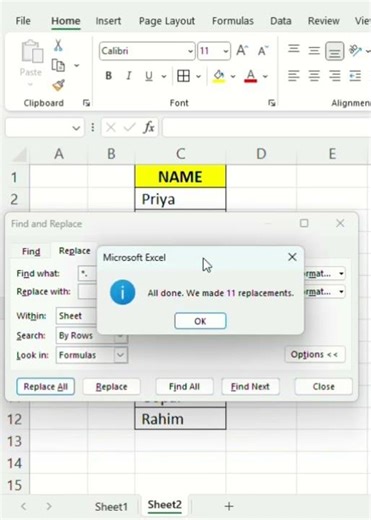The width and height of the screenshot is (371, 520).
Task: Click the Cut scissors icon
Action: pos(58,45)
